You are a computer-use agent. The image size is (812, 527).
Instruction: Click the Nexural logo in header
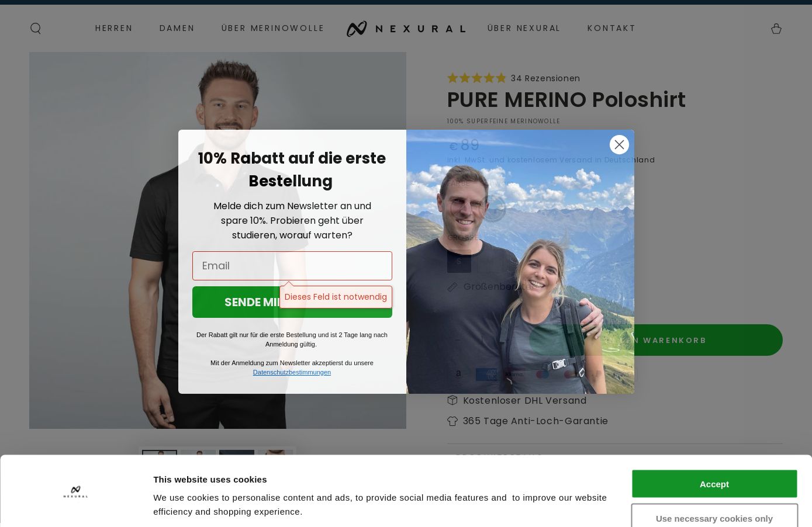406,29
